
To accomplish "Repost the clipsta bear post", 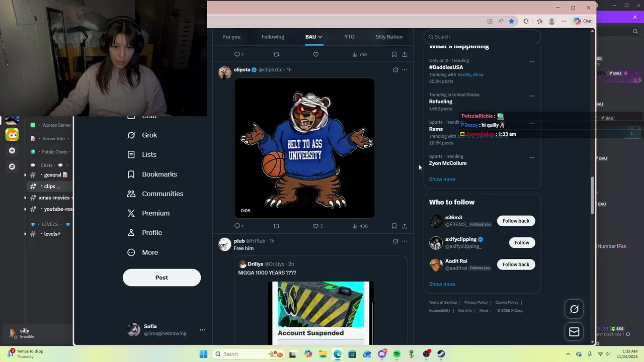I will [x=276, y=226].
